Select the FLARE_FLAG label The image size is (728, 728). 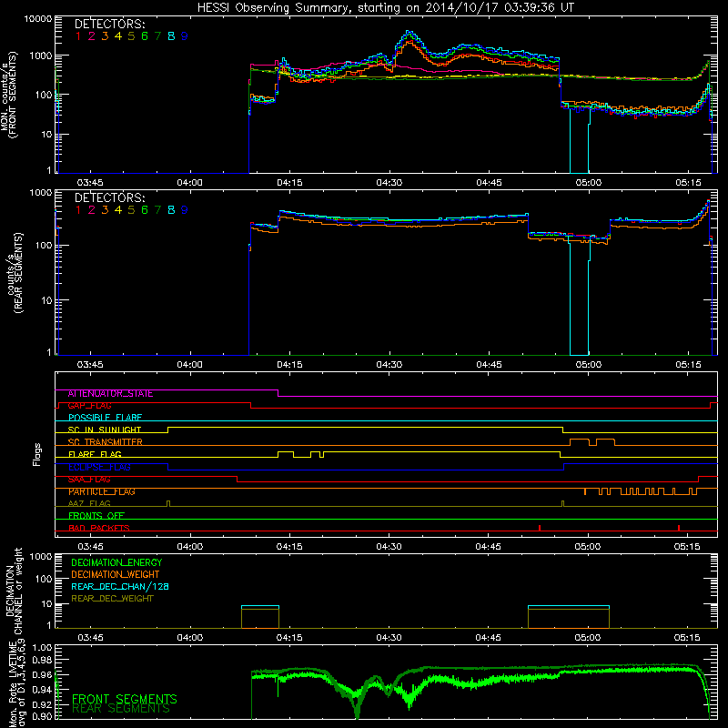coord(95,454)
